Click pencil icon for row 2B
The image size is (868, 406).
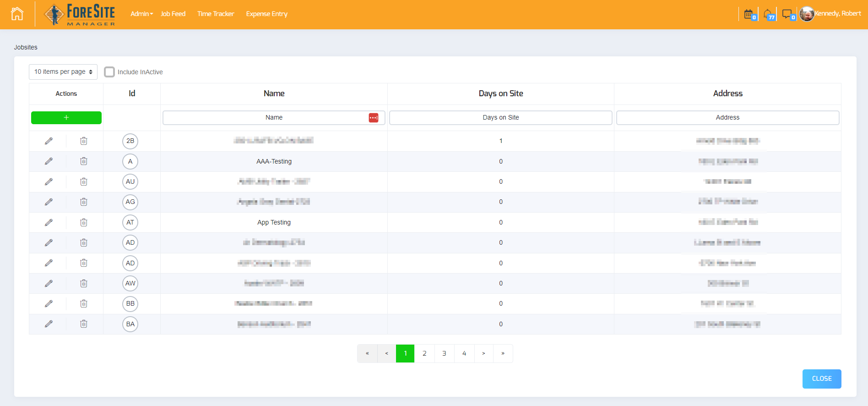(49, 141)
